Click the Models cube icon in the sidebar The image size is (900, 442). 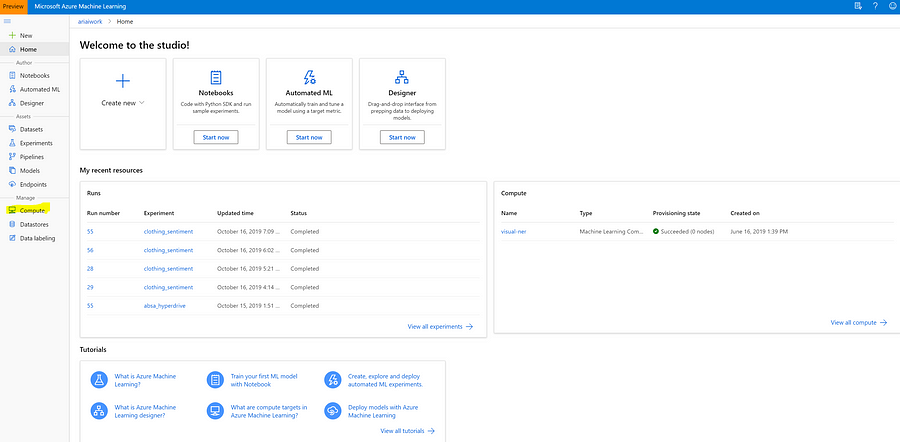coord(12,170)
